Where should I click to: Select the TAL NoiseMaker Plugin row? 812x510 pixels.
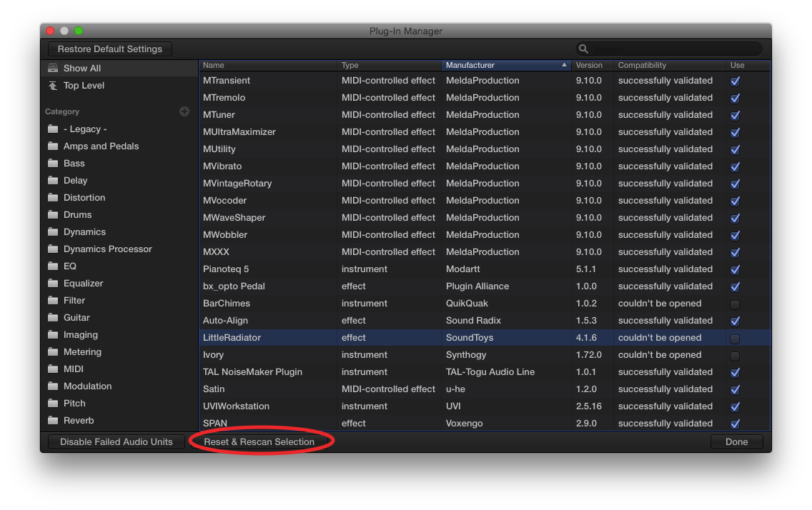pyautogui.click(x=485, y=372)
